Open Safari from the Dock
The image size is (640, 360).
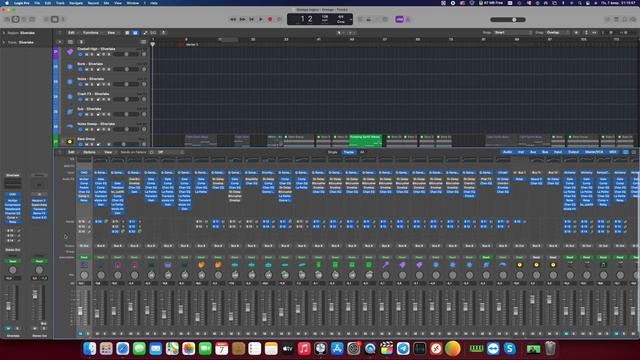click(x=122, y=349)
